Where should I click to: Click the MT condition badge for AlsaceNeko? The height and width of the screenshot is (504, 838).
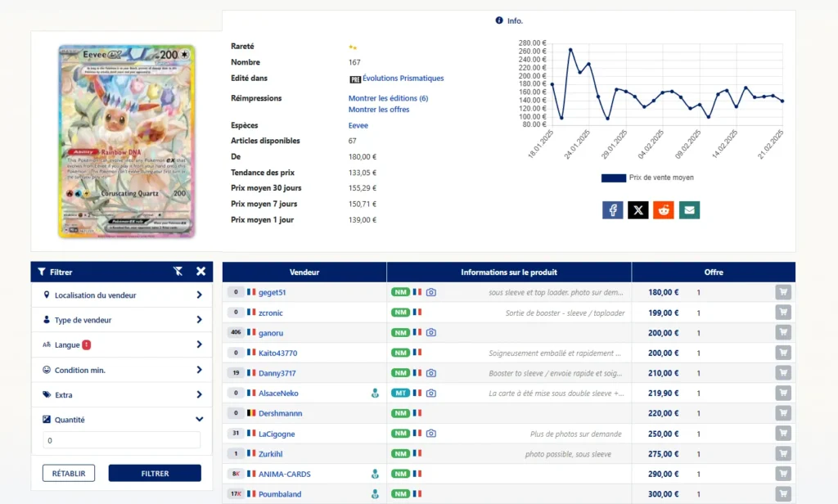[400, 393]
